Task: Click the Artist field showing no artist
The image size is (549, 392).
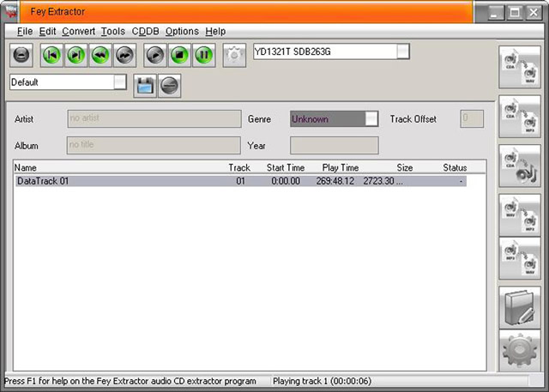Action: pos(154,118)
